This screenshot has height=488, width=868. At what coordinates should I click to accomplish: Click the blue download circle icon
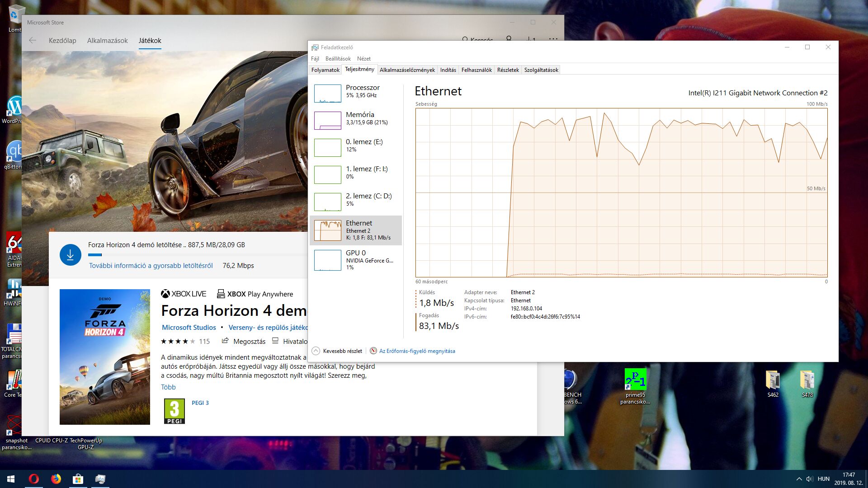point(71,255)
